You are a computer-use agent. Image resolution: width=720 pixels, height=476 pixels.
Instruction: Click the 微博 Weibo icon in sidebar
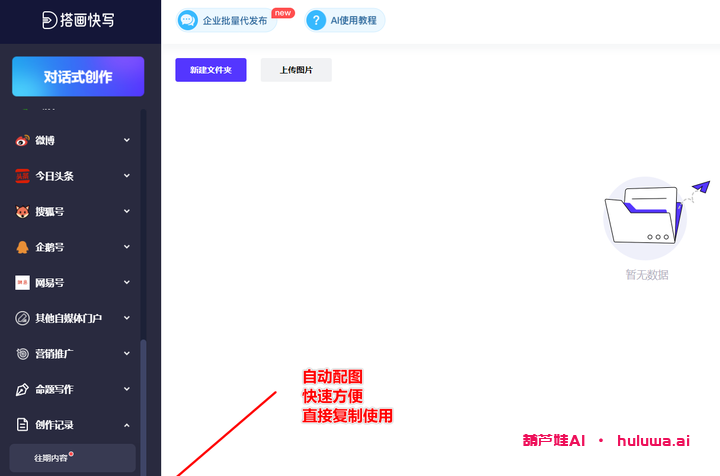coord(23,140)
